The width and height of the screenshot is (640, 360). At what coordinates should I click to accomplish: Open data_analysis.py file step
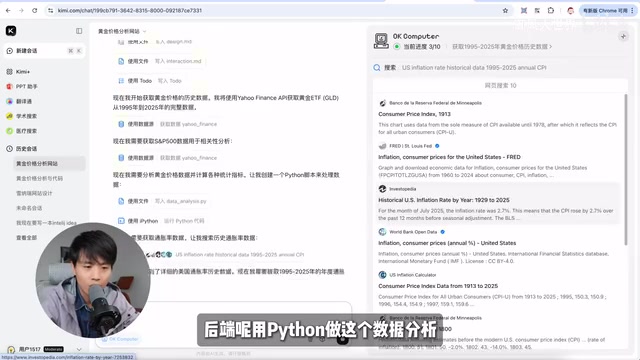point(162,201)
